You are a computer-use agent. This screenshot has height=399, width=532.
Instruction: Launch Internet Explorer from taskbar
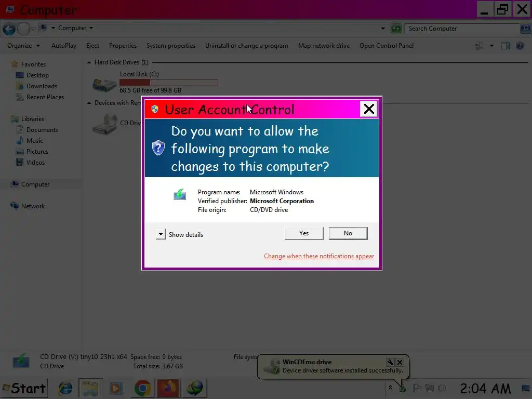pyautogui.click(x=65, y=388)
